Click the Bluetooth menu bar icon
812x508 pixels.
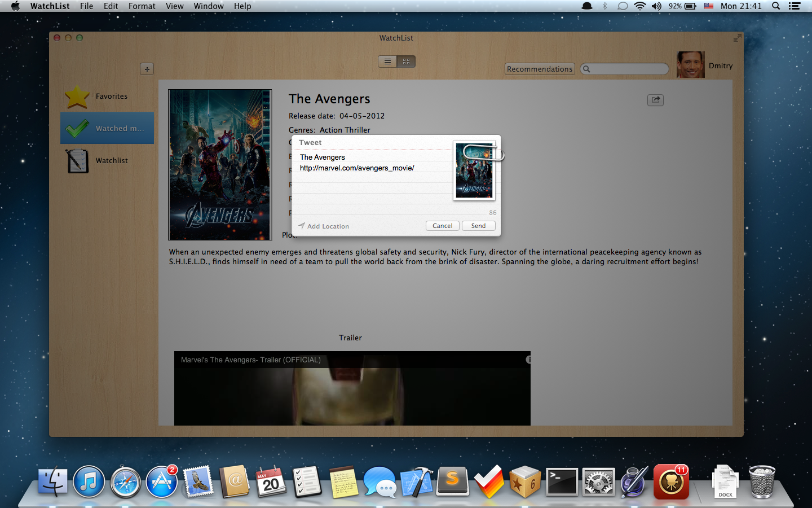tap(604, 6)
